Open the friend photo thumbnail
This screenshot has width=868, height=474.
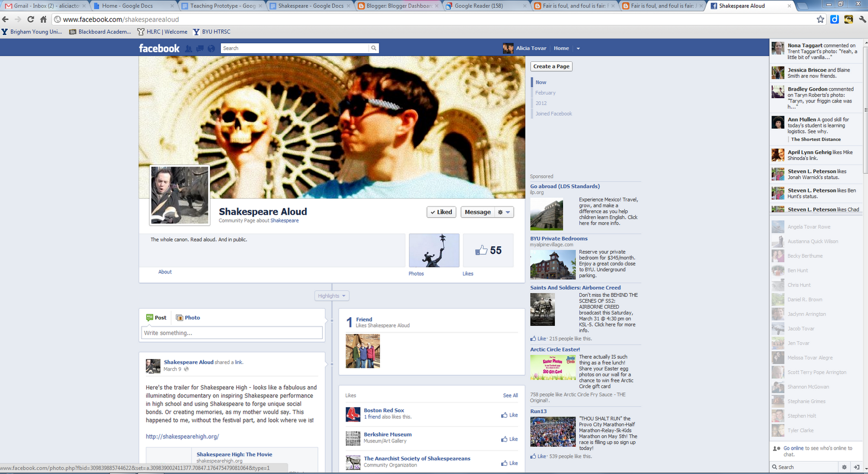click(x=363, y=351)
